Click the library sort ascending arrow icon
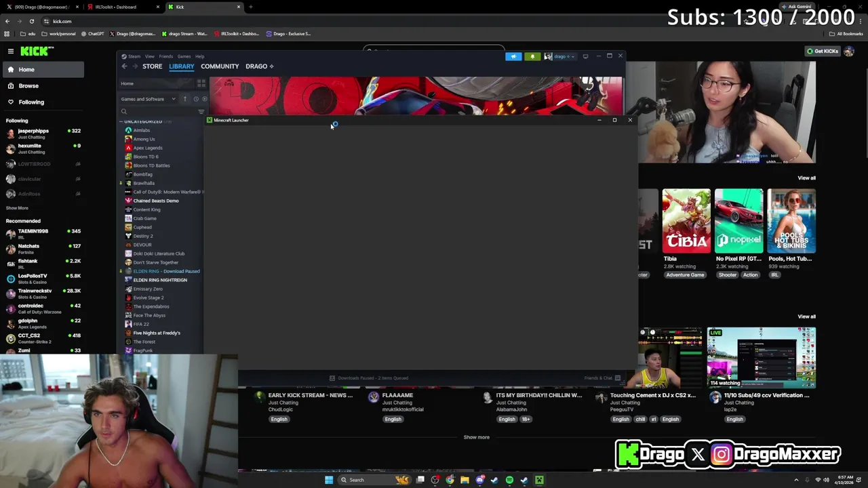The height and width of the screenshot is (488, 868). [x=184, y=99]
